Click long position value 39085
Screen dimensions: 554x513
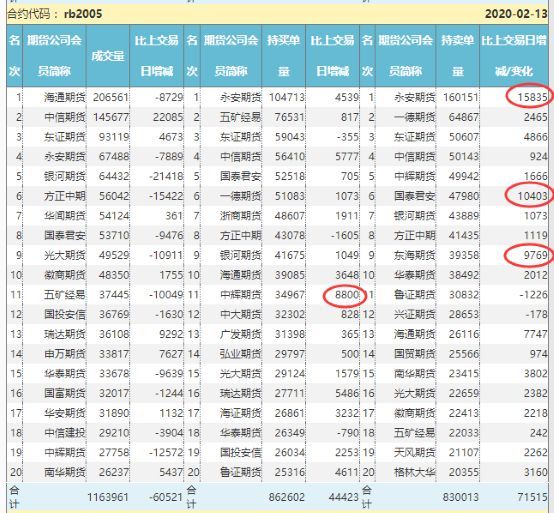290,275
